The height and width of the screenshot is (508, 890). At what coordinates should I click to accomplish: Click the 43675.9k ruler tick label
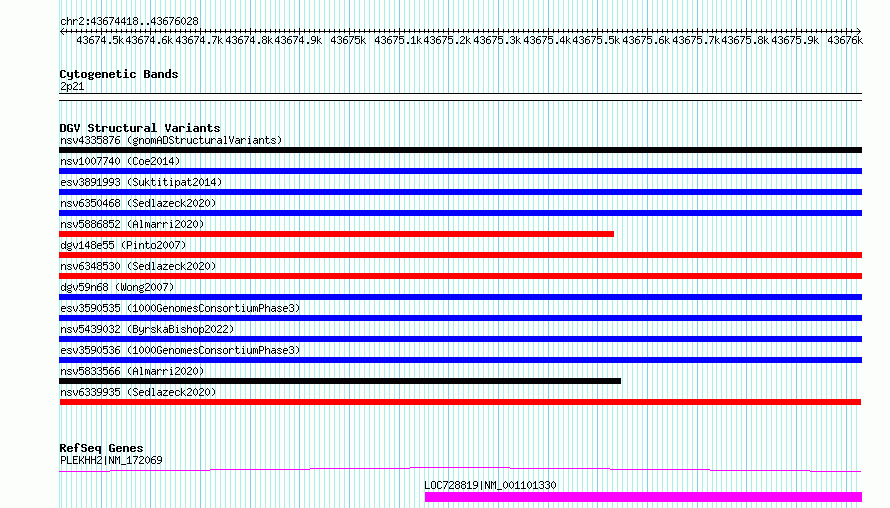[795, 40]
